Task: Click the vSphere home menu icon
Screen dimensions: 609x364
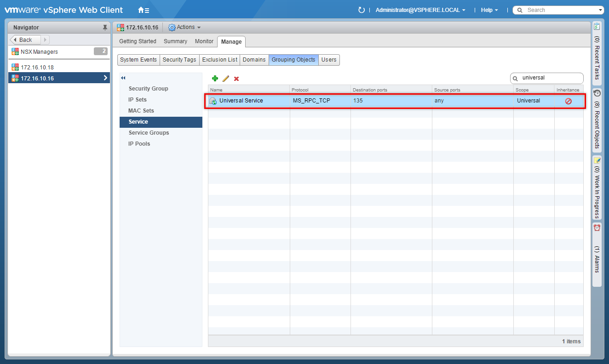Action: click(144, 10)
